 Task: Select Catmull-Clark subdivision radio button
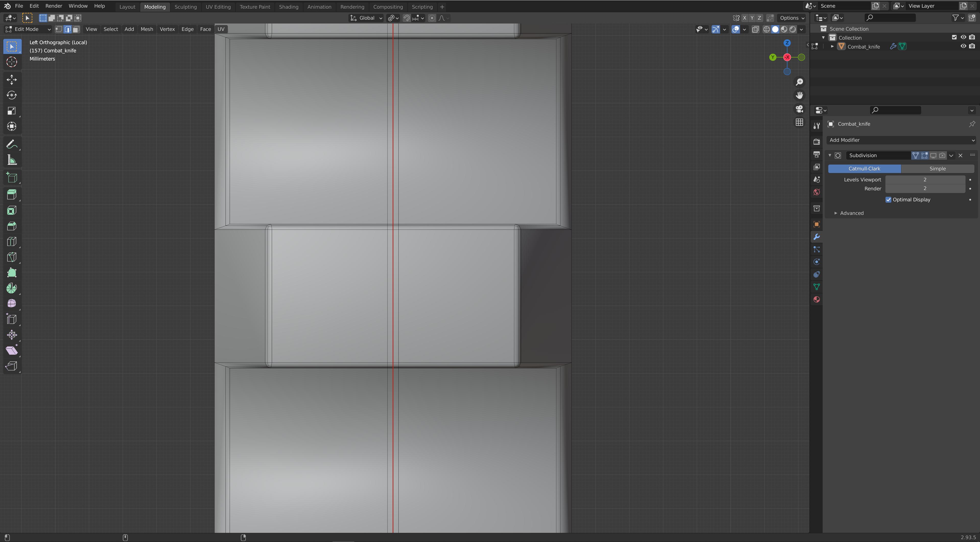(x=865, y=168)
